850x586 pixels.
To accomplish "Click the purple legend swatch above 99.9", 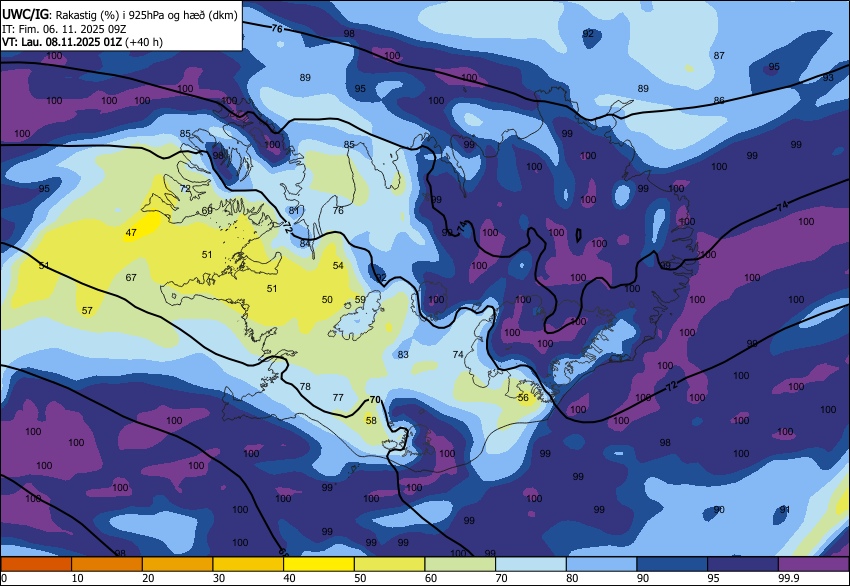I will pos(813,564).
